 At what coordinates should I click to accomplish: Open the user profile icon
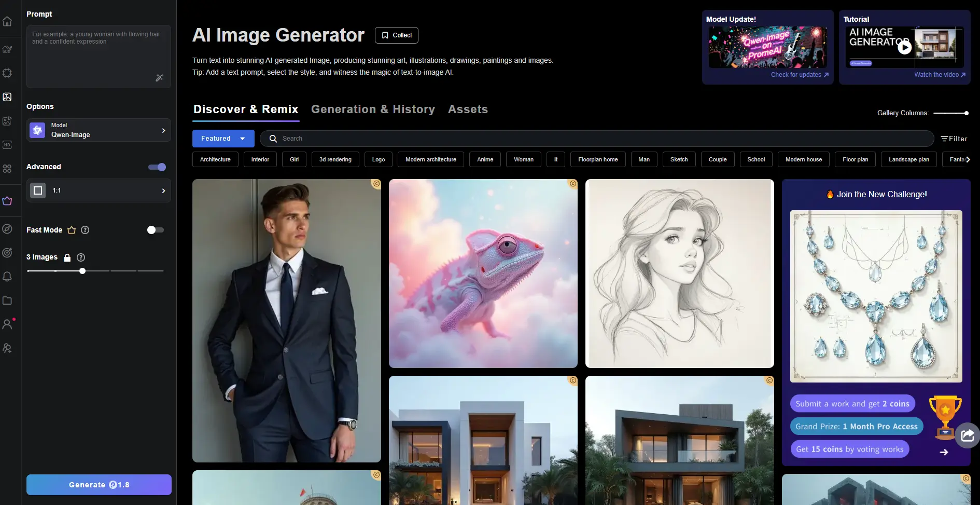pyautogui.click(x=7, y=324)
